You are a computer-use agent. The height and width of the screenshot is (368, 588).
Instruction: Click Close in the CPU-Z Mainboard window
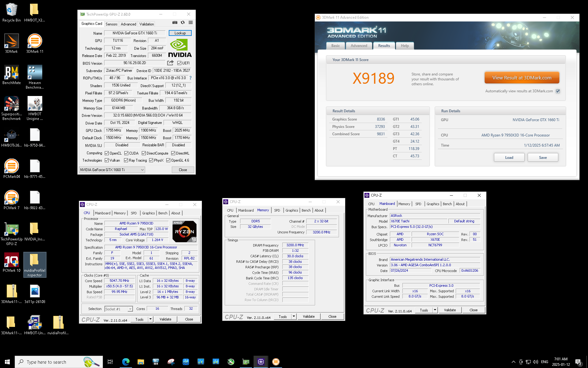(x=473, y=310)
